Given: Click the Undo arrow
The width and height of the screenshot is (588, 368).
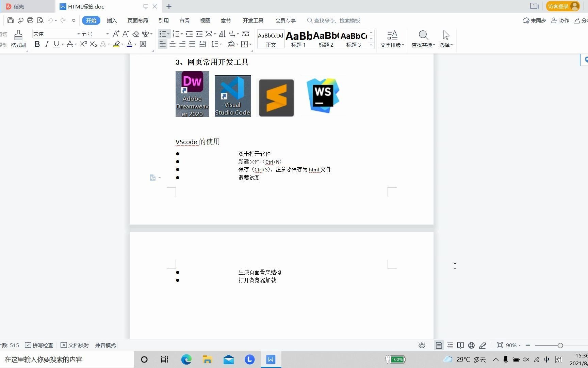Looking at the screenshot, I should click(x=50, y=20).
